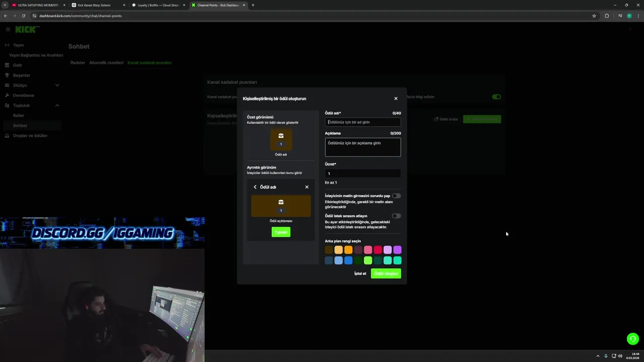Switch to Loyalty BotRix browser tab
The height and width of the screenshot is (362, 644).
coord(158,5)
